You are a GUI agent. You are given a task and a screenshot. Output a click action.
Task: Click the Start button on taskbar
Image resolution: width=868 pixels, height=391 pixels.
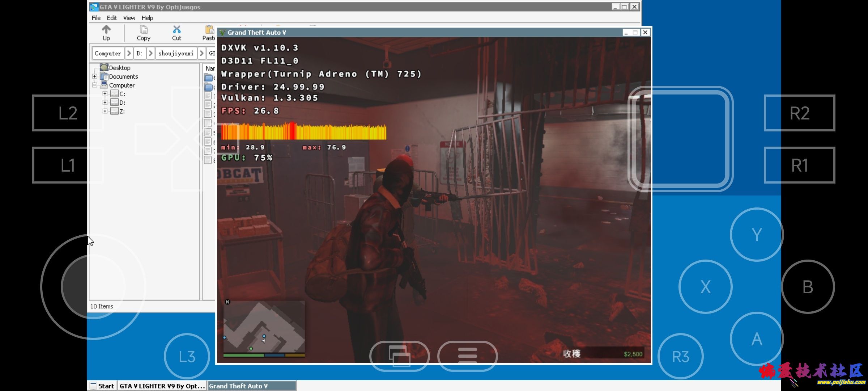coord(102,386)
